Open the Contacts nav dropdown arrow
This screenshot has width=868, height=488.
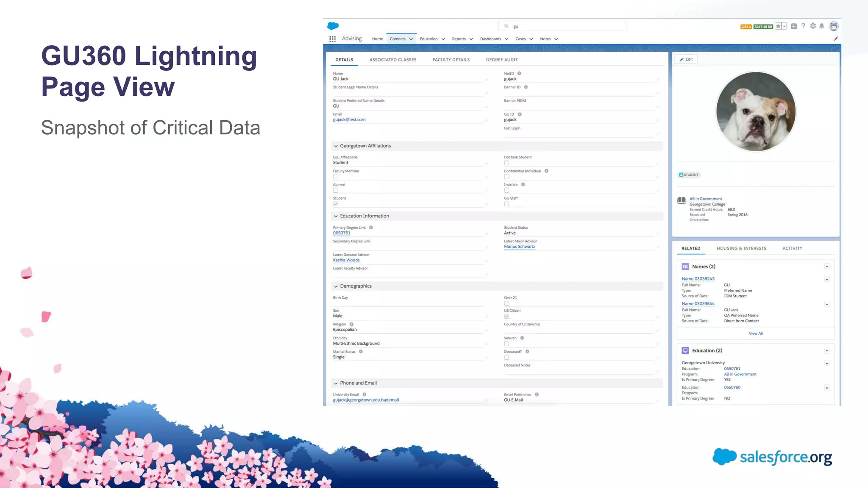tap(411, 39)
